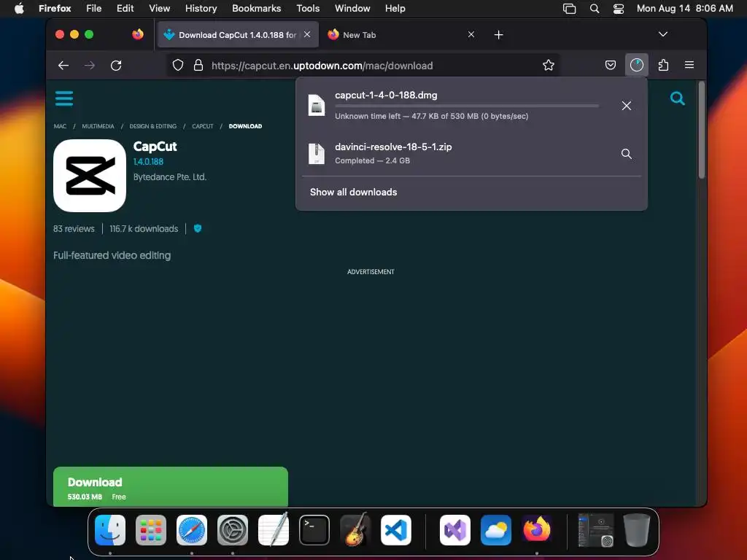Viewport: 747px width, 560px height.
Task: Launch Safari from the Dock
Action: pos(192,530)
